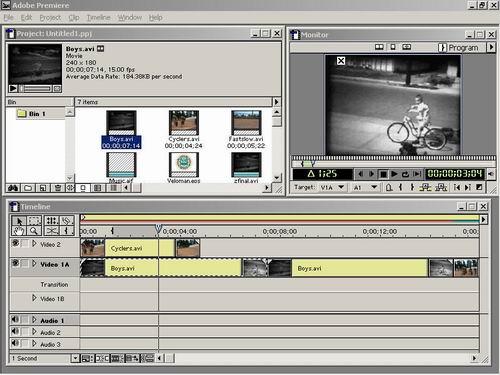This screenshot has height=375, width=500.
Task: Click the trash Delete icon in Project window
Action: [57, 188]
